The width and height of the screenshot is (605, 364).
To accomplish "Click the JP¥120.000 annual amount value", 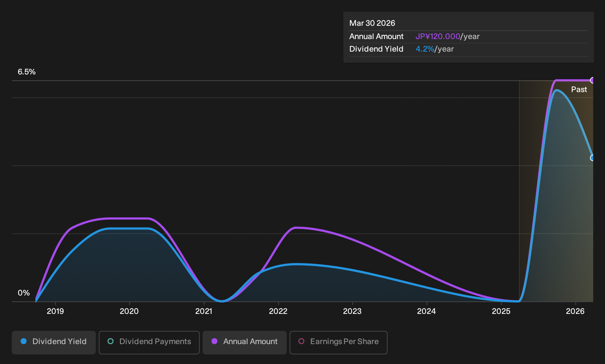I will (438, 36).
